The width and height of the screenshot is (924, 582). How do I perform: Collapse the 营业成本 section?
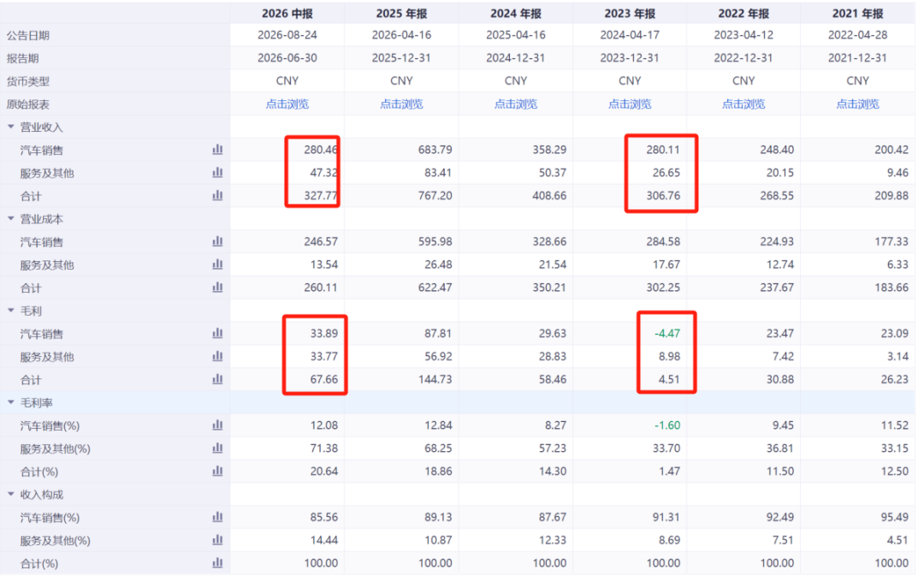[x=10, y=219]
